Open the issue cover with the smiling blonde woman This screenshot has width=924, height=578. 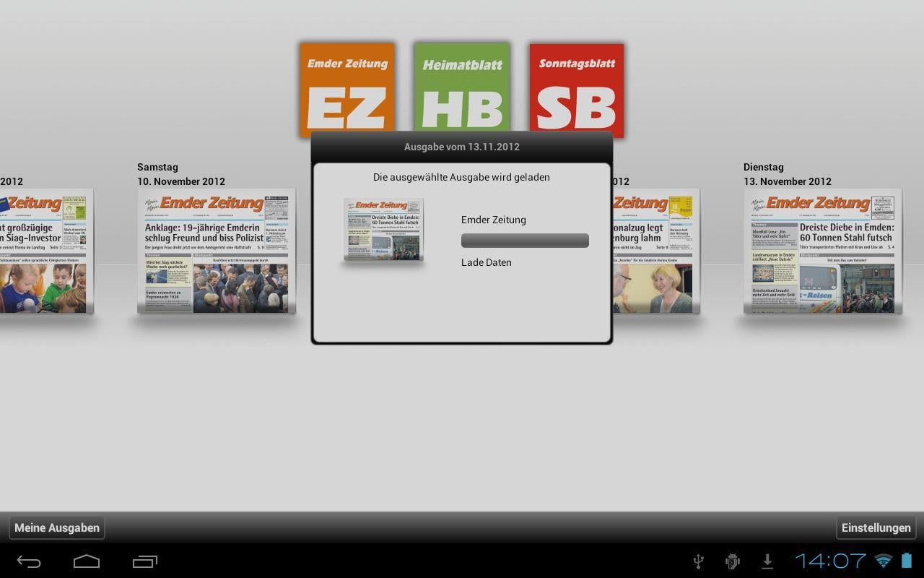[x=656, y=251]
